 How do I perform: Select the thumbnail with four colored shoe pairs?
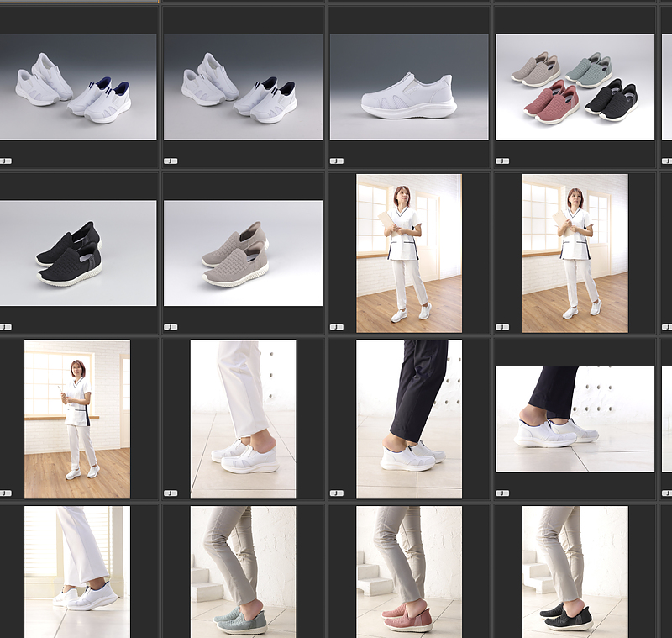point(575,87)
